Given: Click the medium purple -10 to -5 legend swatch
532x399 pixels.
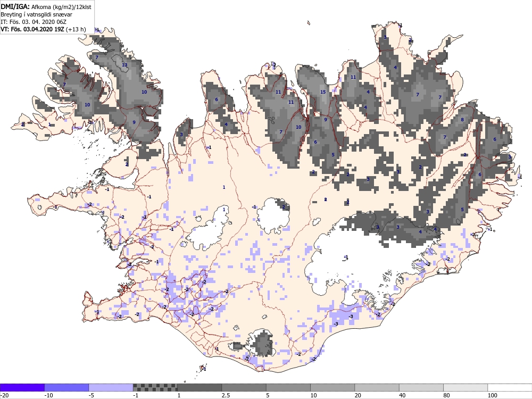Looking at the screenshot, I should [66, 387].
